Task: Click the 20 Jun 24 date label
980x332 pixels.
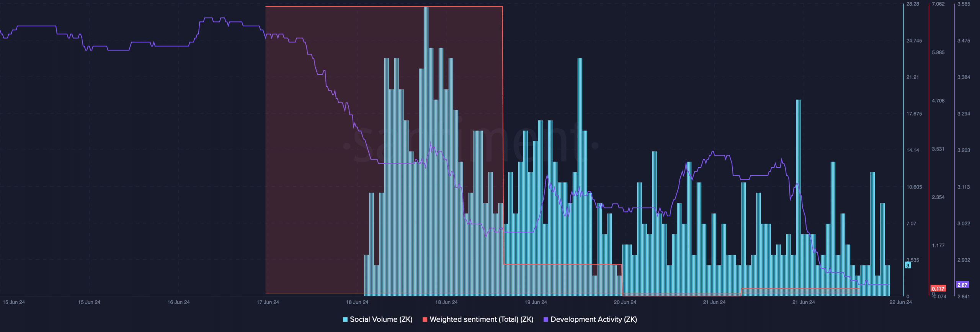Action: (625, 302)
